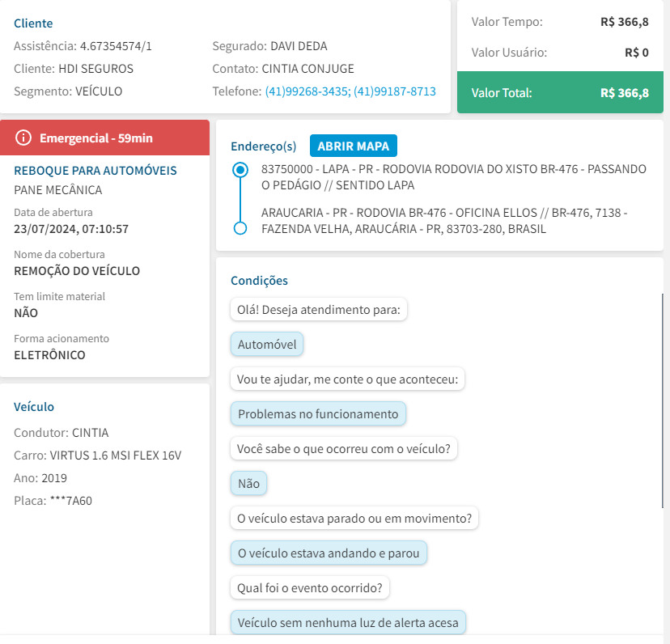
Task: Click the REBOQUE PARA AUTOMÓVEIS heading
Action: click(x=95, y=171)
